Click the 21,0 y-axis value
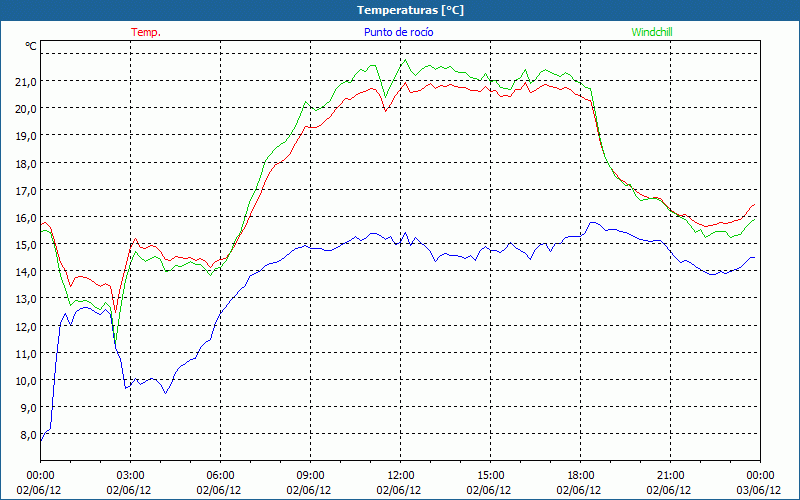The height and width of the screenshot is (500, 800). (x=27, y=82)
